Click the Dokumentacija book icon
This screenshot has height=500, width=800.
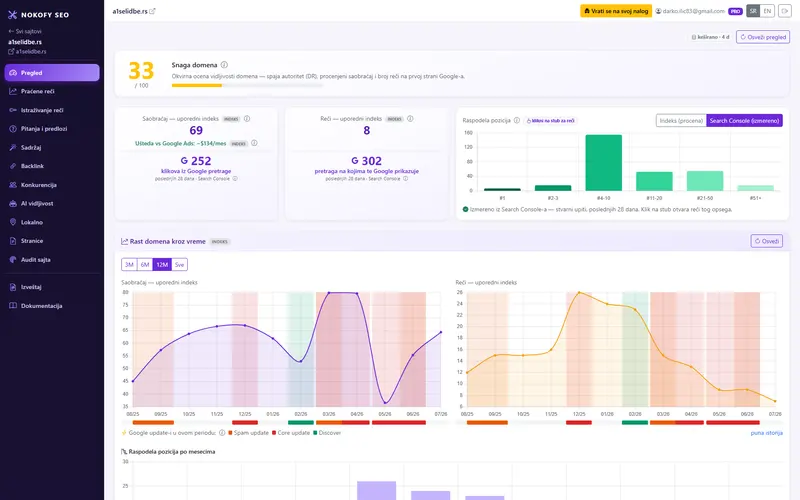click(13, 306)
